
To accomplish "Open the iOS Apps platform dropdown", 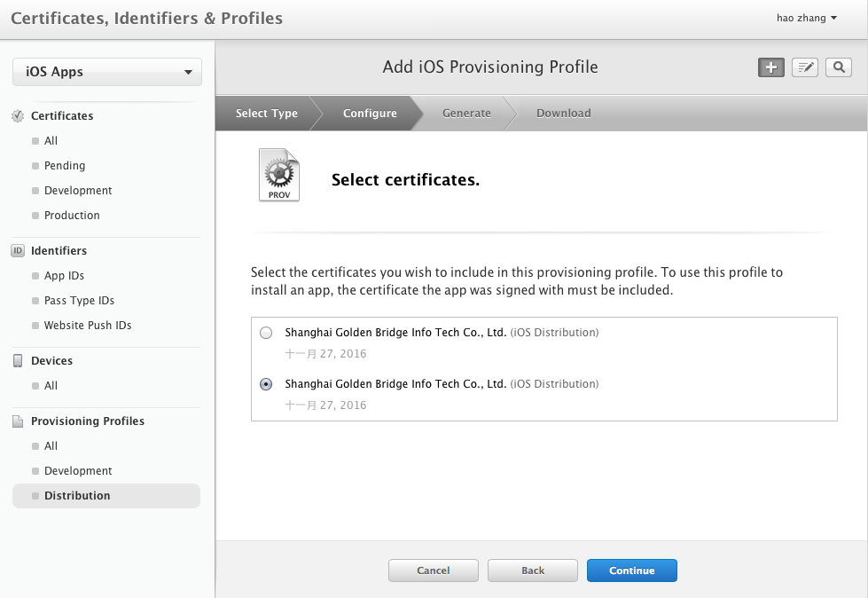I will tap(107, 73).
